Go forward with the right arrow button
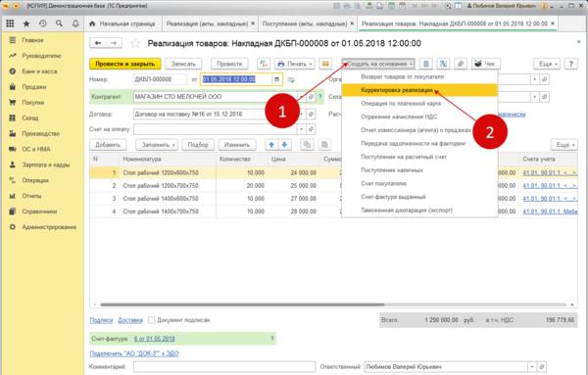 pos(114,43)
